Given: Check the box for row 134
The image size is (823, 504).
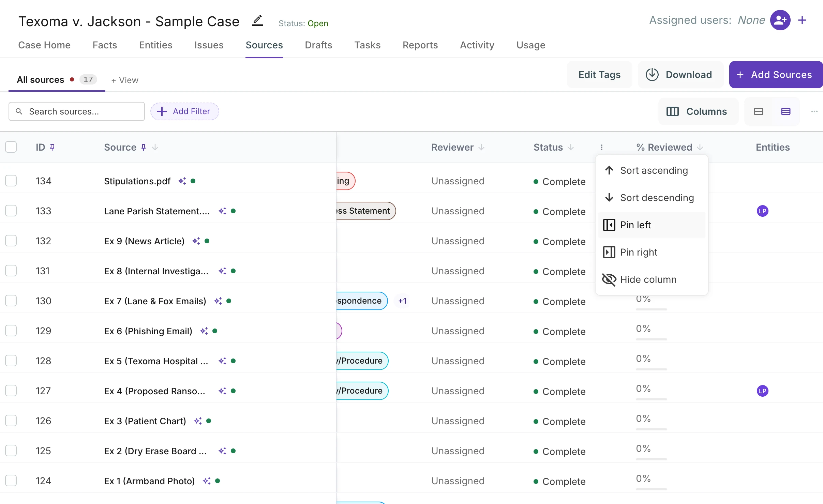Looking at the screenshot, I should tap(11, 181).
